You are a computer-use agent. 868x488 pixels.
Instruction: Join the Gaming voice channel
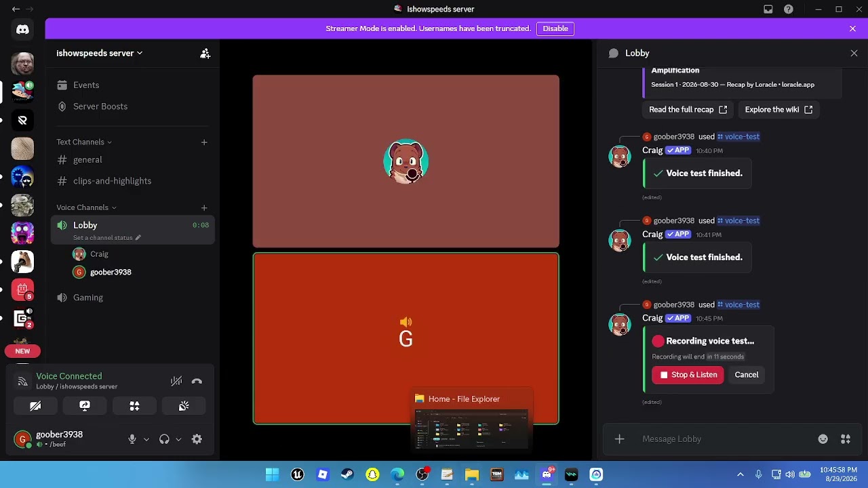(x=133, y=298)
